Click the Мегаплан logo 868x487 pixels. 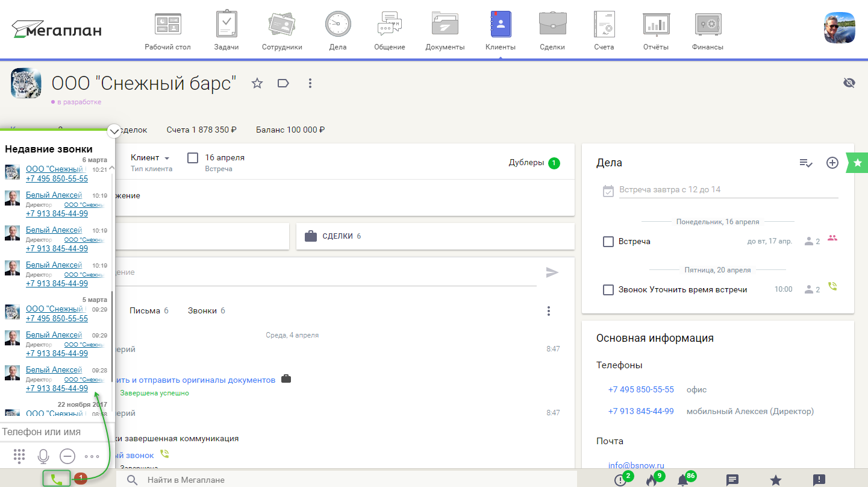click(x=57, y=29)
